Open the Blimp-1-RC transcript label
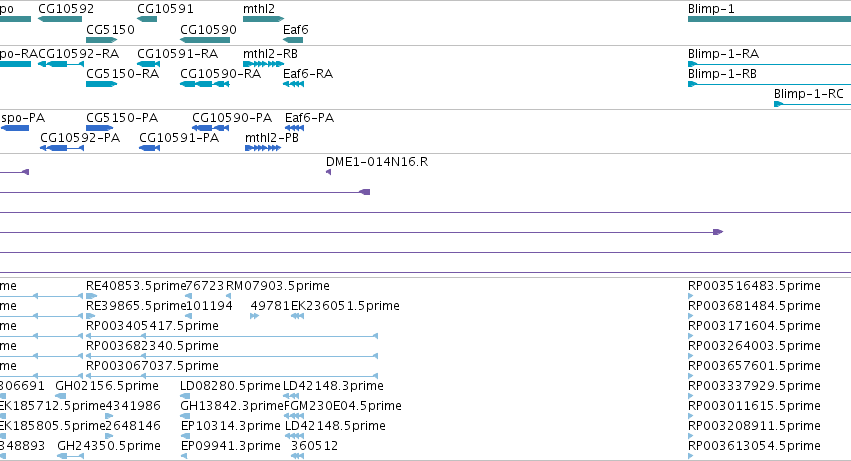The height and width of the screenshot is (461, 851). point(809,93)
